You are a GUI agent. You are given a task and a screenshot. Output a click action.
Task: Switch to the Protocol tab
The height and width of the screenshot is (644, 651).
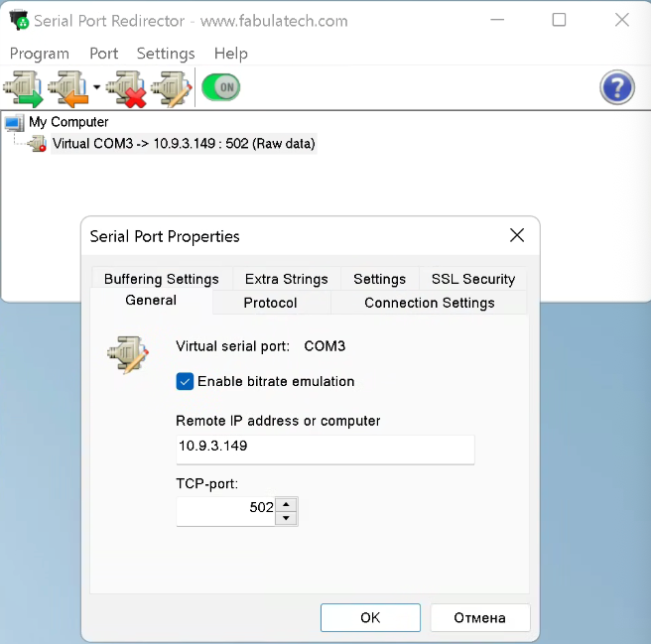[x=270, y=303]
